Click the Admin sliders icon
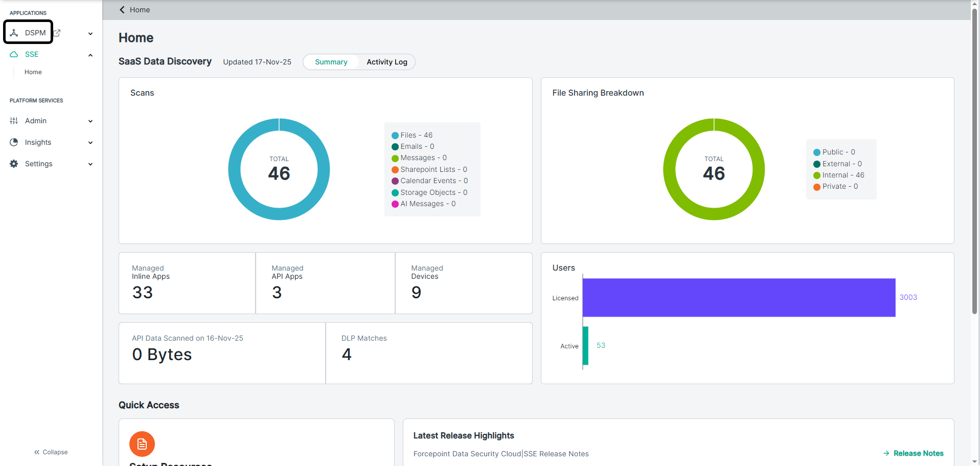This screenshot has width=980, height=466. (x=14, y=121)
